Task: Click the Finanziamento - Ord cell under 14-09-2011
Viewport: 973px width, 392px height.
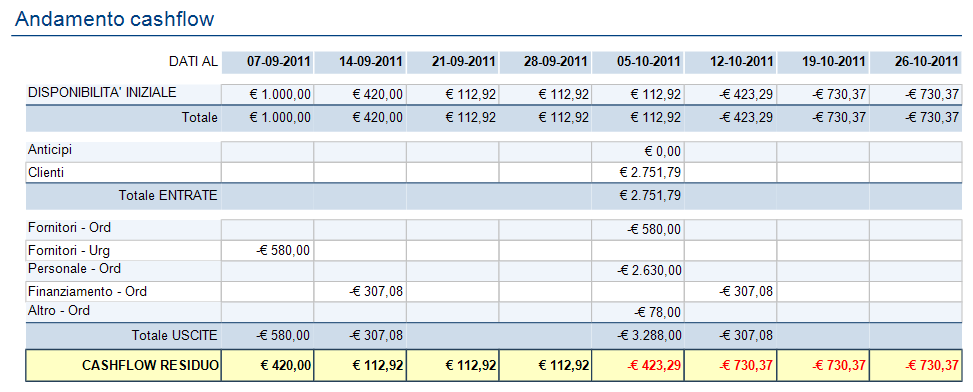Action: (x=360, y=291)
